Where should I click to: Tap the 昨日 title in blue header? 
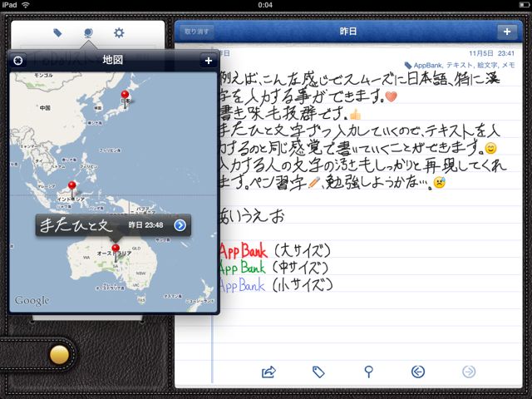(x=348, y=32)
